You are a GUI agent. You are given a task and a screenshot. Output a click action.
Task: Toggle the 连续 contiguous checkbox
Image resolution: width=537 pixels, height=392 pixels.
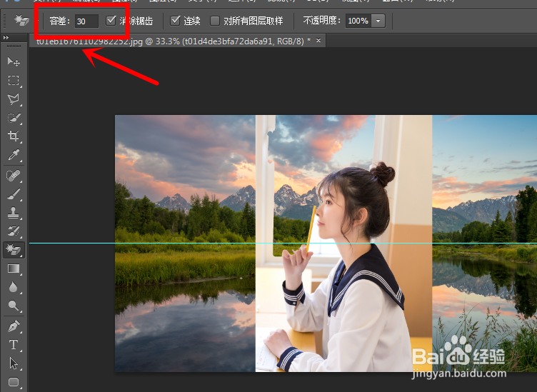pyautogui.click(x=175, y=21)
